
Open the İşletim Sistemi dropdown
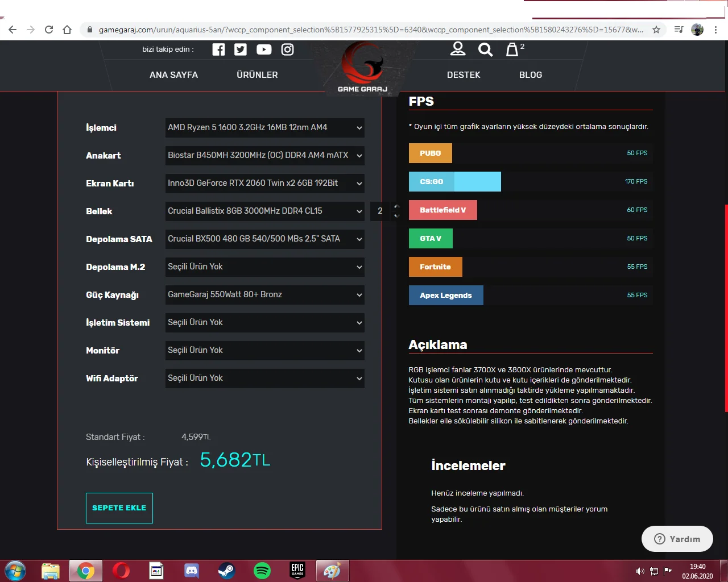(265, 323)
